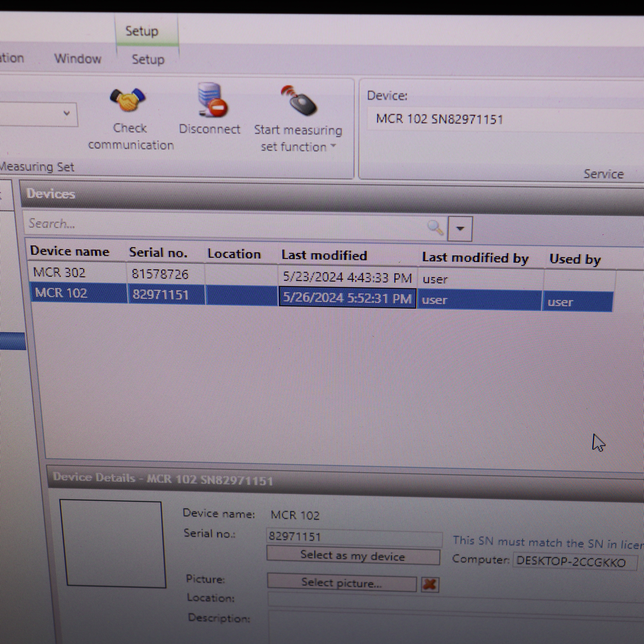This screenshot has height=644, width=644.
Task: Click serial number 81578726 cell
Action: [x=160, y=274]
